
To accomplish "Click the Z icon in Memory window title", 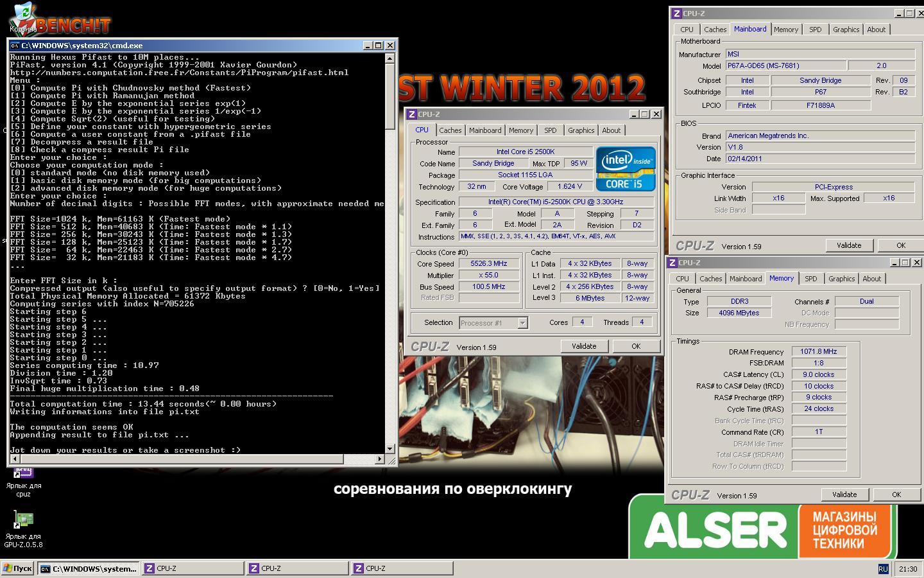I will point(672,263).
